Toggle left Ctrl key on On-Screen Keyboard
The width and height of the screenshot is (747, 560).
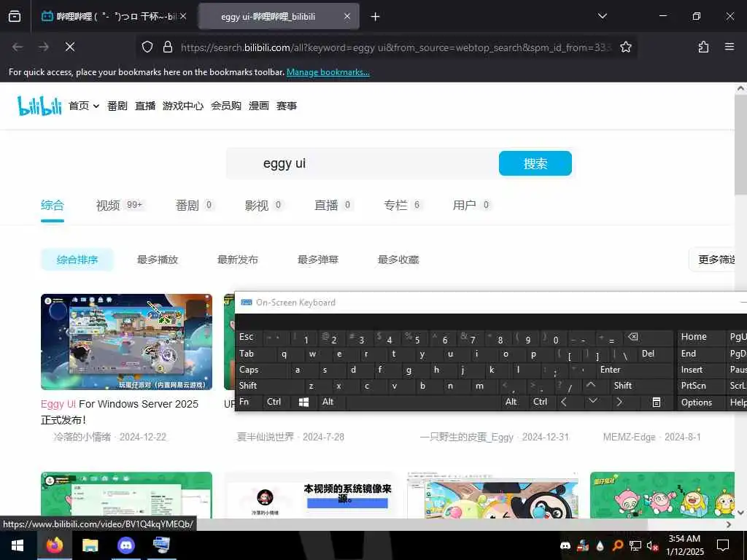click(x=274, y=402)
